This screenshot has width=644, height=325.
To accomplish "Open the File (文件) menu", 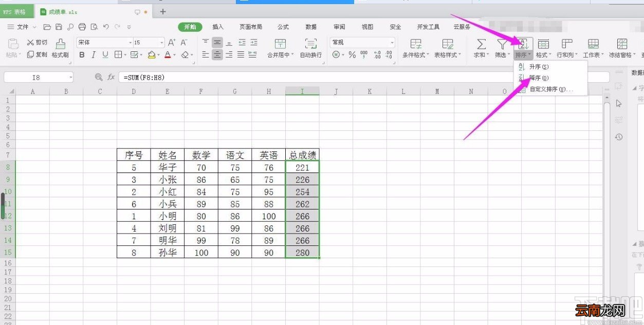I will 22,27.
